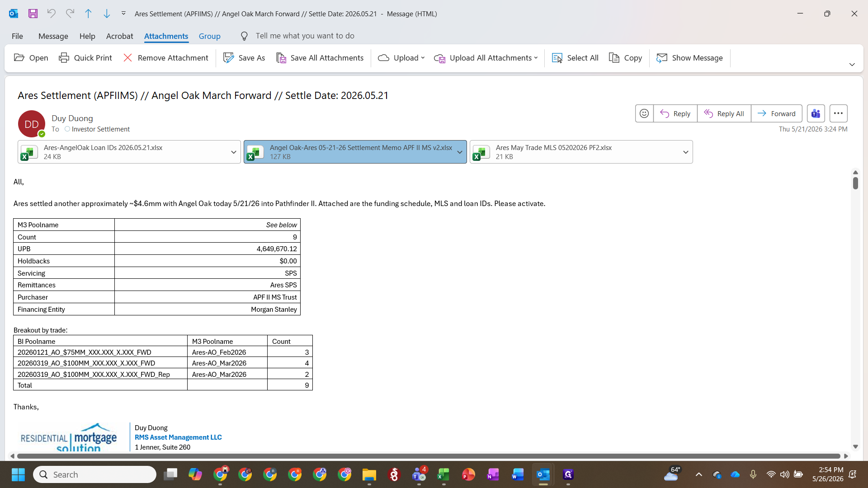Remove Attachment from the message
The image size is (868, 488).
coord(166,58)
